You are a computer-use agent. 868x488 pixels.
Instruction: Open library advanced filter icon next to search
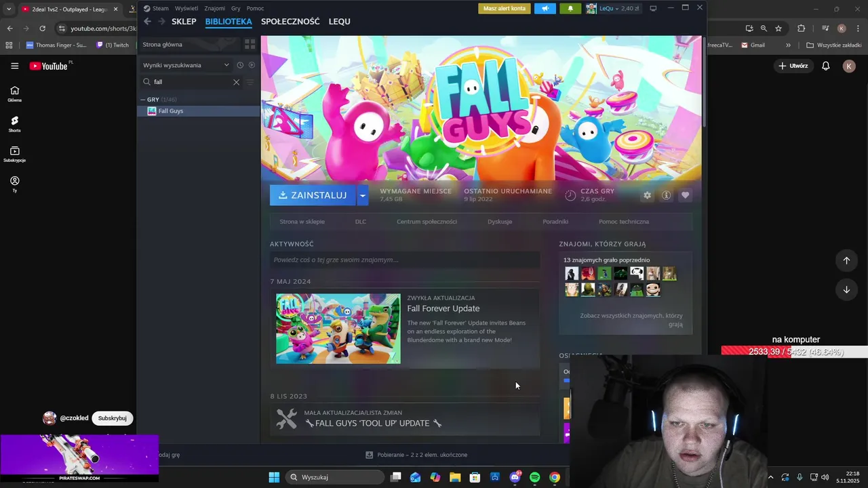(250, 82)
